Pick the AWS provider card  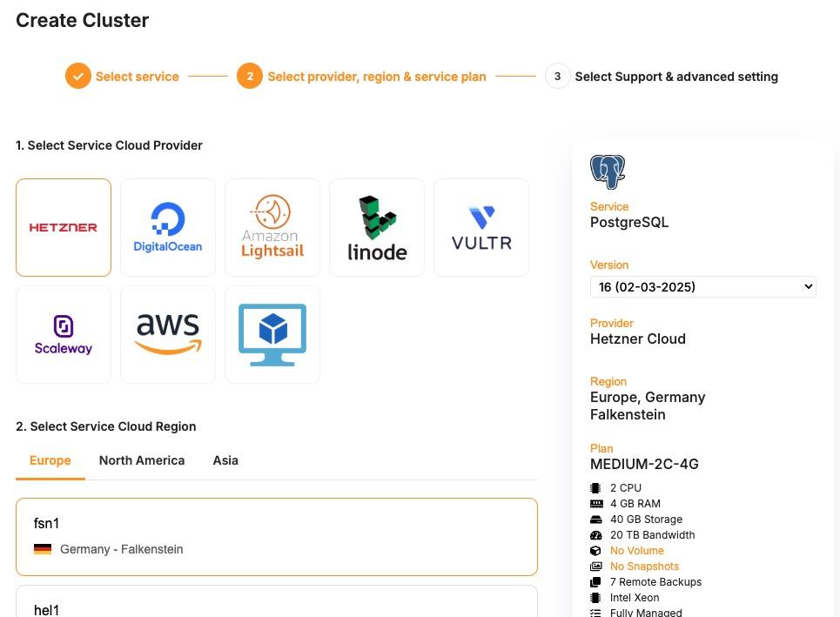tap(168, 334)
